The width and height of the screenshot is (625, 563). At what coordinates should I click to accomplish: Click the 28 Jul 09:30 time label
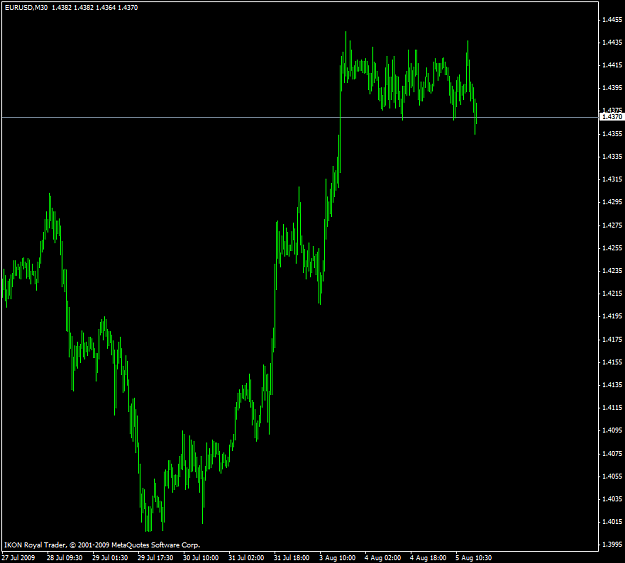65,557
